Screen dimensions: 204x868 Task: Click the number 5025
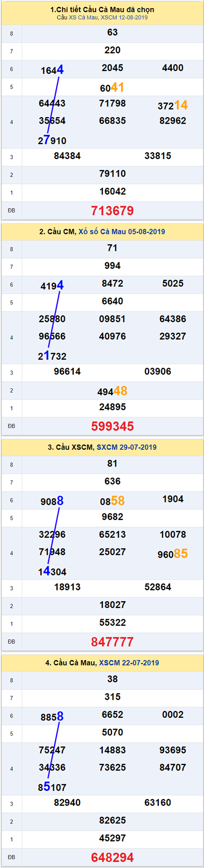click(x=173, y=283)
